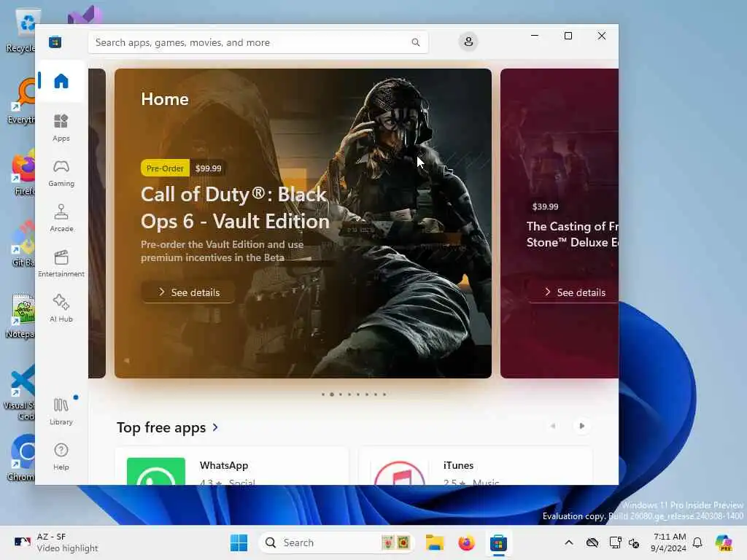Image resolution: width=747 pixels, height=560 pixels.
Task: Click the cloud sync tray icon
Action: pyautogui.click(x=592, y=542)
